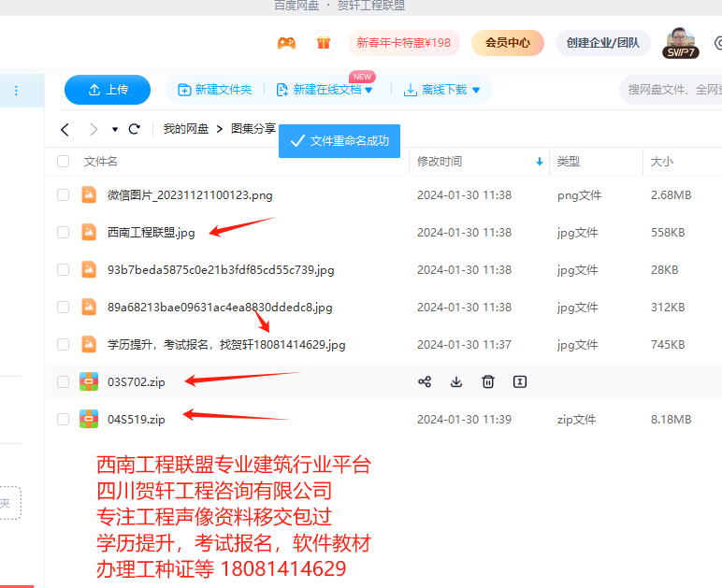Click the 新春年卡特惠¥198 promotion
This screenshot has width=722, height=588.
pos(403,43)
